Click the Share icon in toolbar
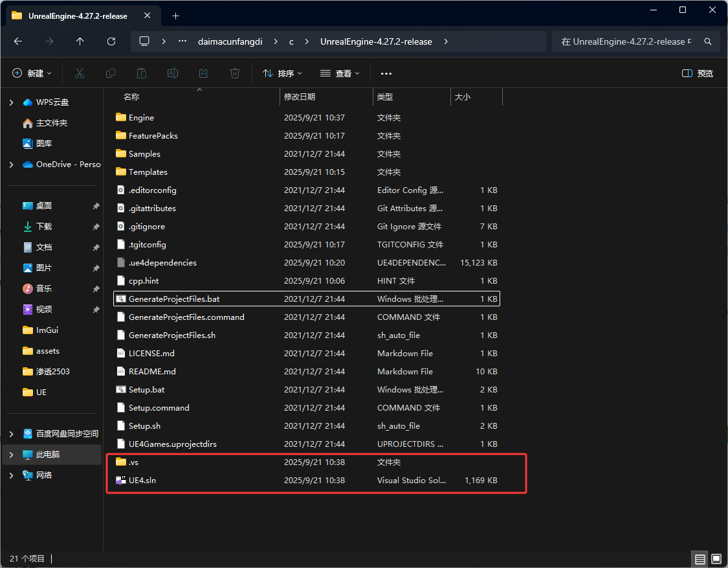Image resolution: width=728 pixels, height=568 pixels. pos(204,73)
